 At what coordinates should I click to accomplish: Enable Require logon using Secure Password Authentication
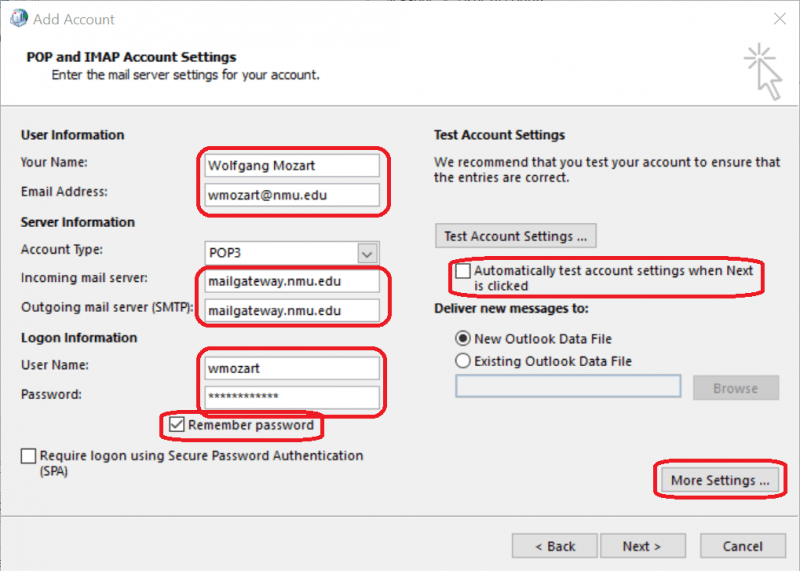(x=29, y=456)
